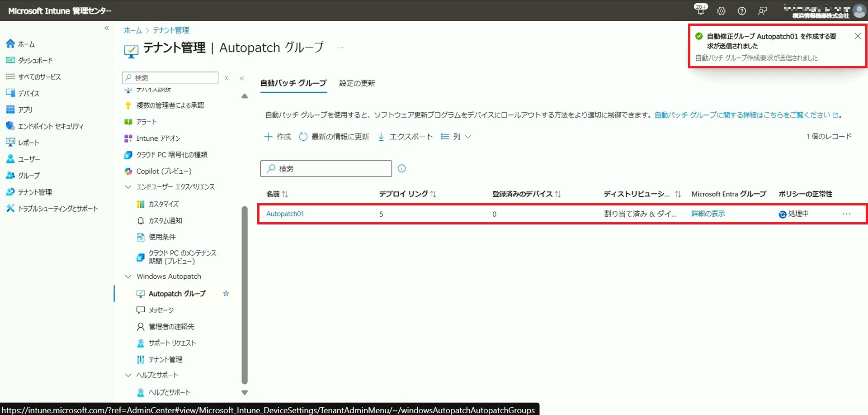Click the info icon beside the search box
This screenshot has width=868, height=415.
402,169
